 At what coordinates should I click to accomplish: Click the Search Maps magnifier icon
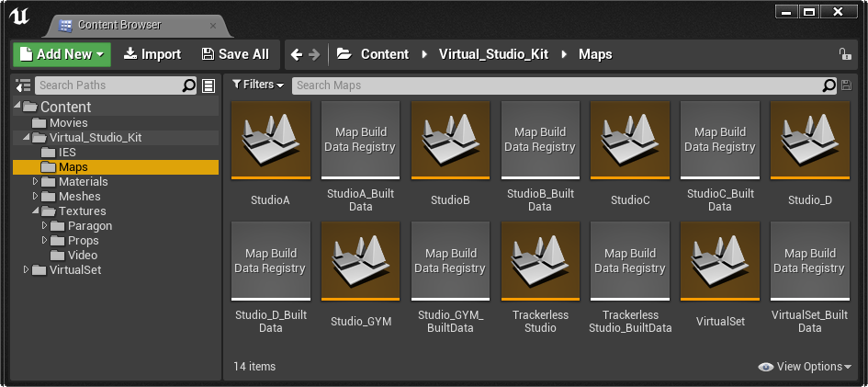(x=829, y=85)
